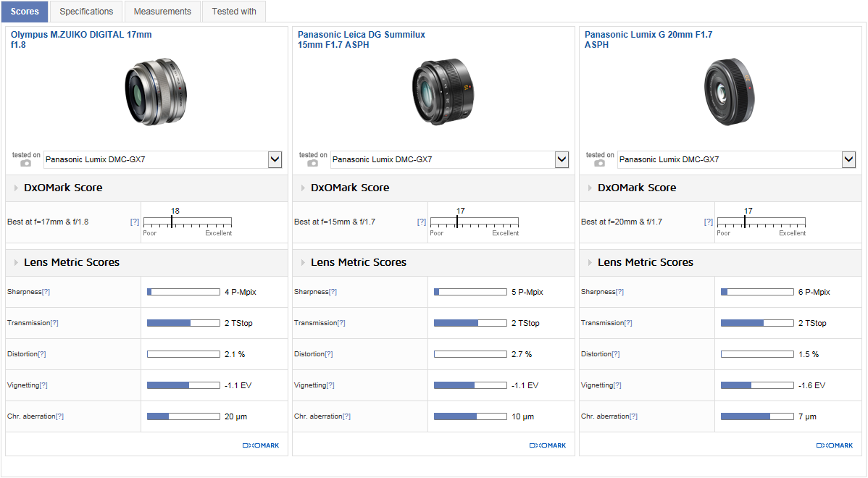The image size is (868, 478).
Task: Click the Lumix G 20mm lens image
Action: click(x=730, y=92)
